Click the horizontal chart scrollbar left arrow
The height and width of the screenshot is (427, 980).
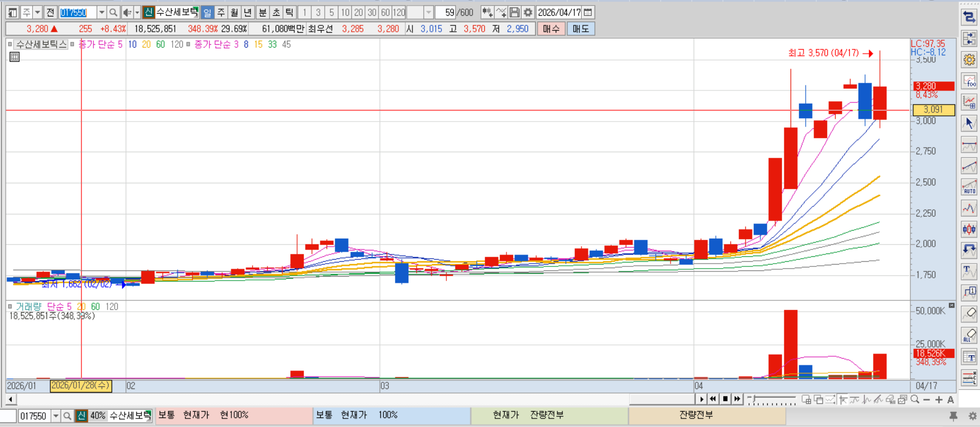11,399
